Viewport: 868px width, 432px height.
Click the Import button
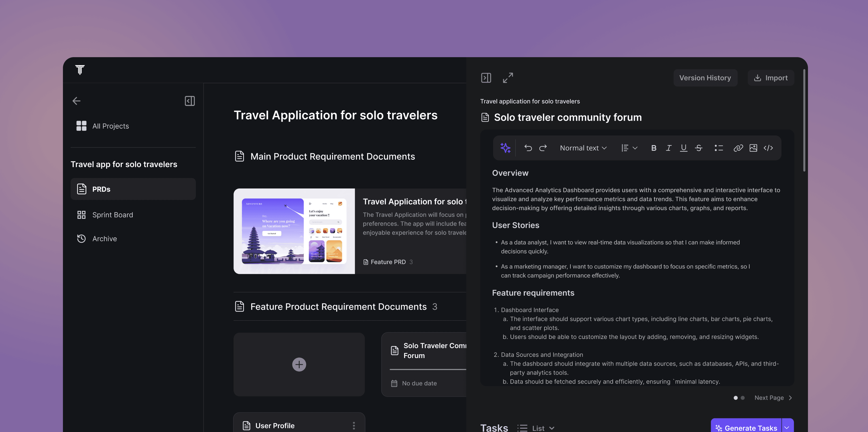tap(771, 78)
